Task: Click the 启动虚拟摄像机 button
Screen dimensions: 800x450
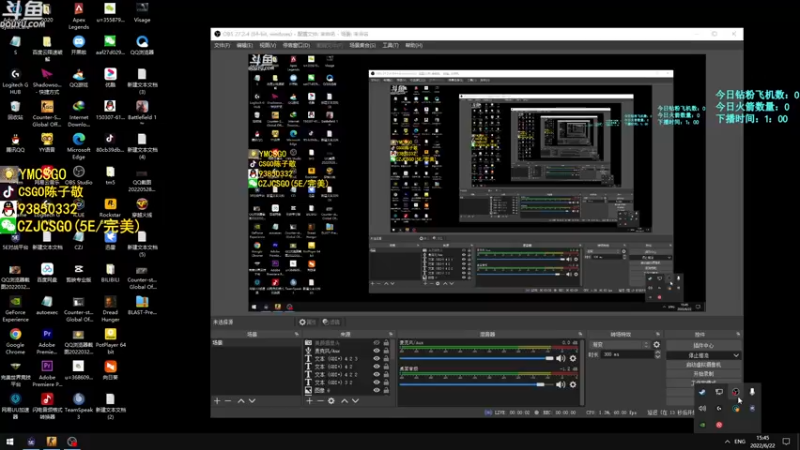Action: point(703,365)
